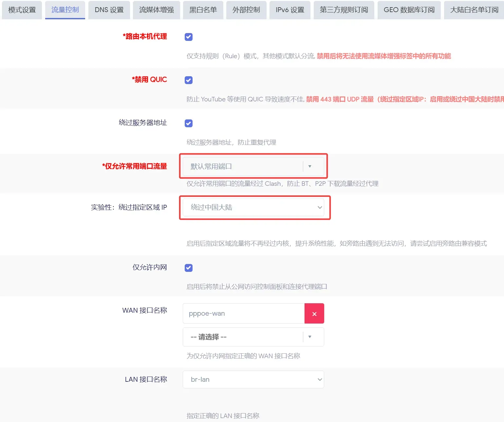Switch to the 流量控制 tab
Image resolution: width=504 pixels, height=422 pixels.
point(65,10)
